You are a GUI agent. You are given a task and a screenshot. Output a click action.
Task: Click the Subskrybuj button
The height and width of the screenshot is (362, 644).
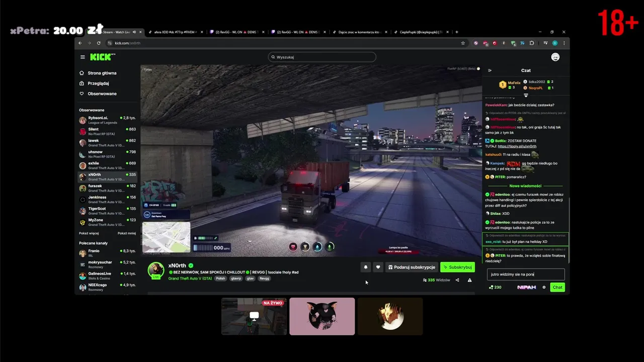point(457,267)
